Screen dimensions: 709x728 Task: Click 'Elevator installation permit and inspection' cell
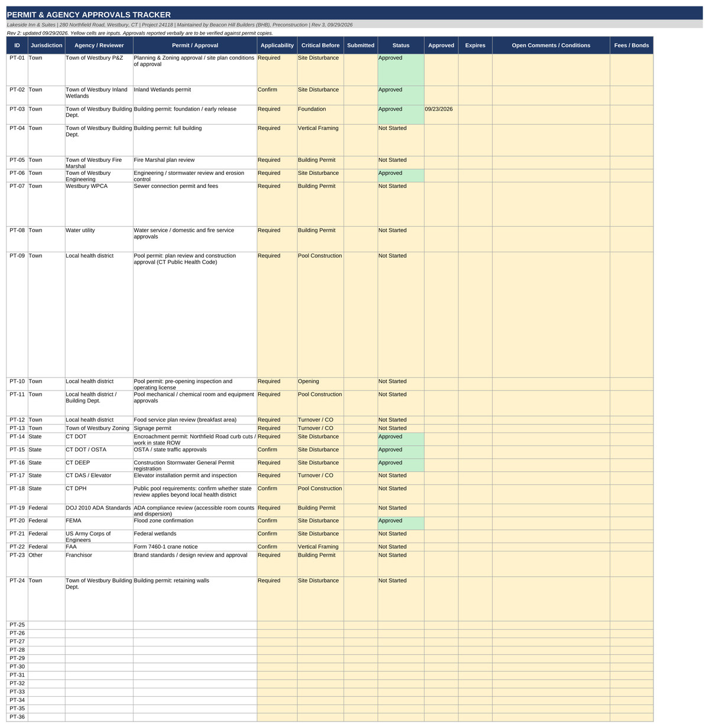(195, 478)
